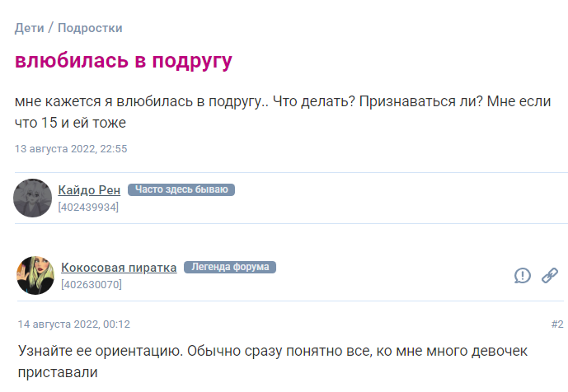Image resolution: width=568 pixels, height=392 pixels.
Task: Open Кокосовая пиратка user profile
Action: point(119,267)
